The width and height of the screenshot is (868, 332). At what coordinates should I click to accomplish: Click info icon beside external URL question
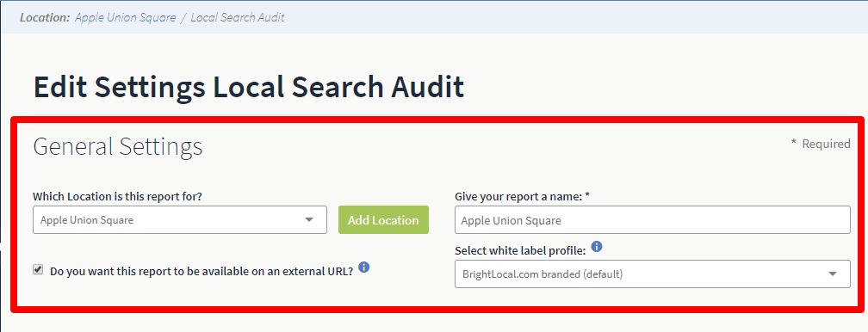pos(363,267)
